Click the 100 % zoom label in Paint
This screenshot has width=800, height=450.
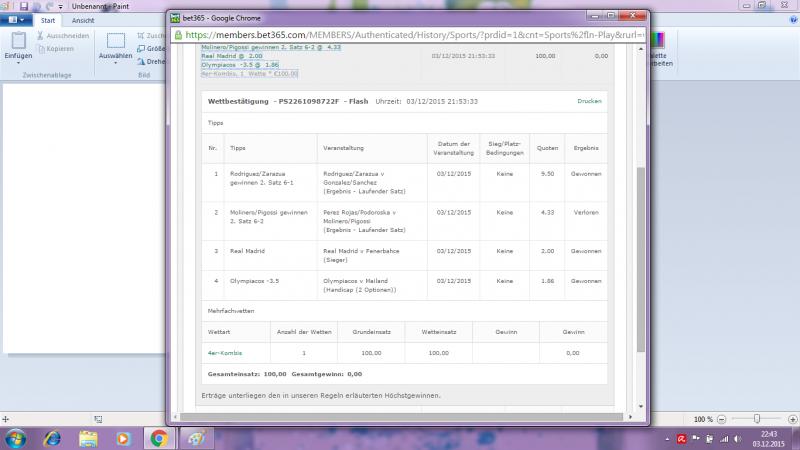703,419
